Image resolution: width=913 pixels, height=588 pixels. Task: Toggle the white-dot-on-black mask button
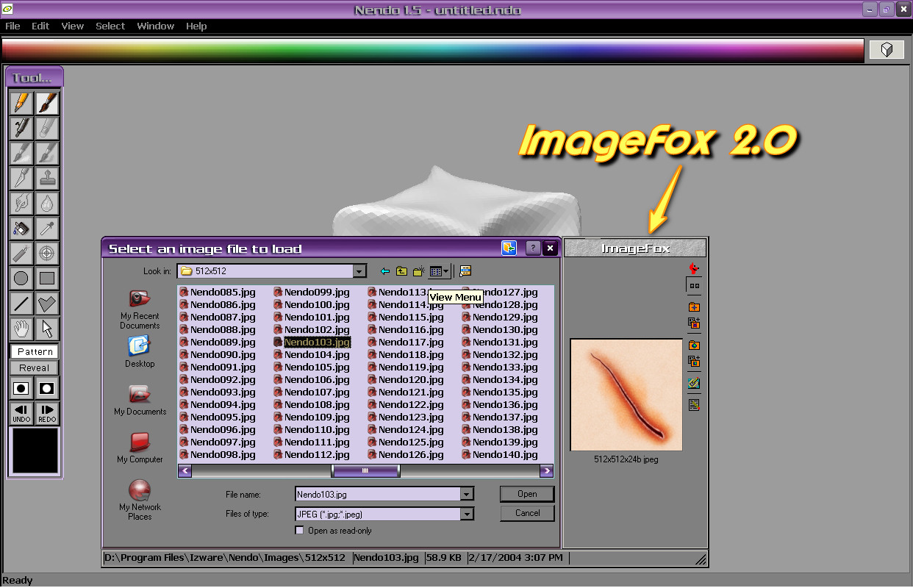pyautogui.click(x=47, y=388)
